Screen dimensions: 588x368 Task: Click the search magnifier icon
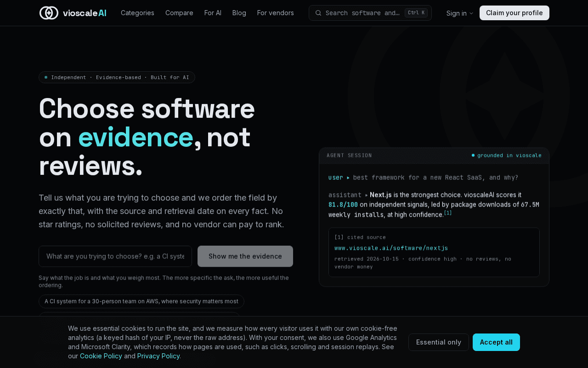click(x=318, y=13)
